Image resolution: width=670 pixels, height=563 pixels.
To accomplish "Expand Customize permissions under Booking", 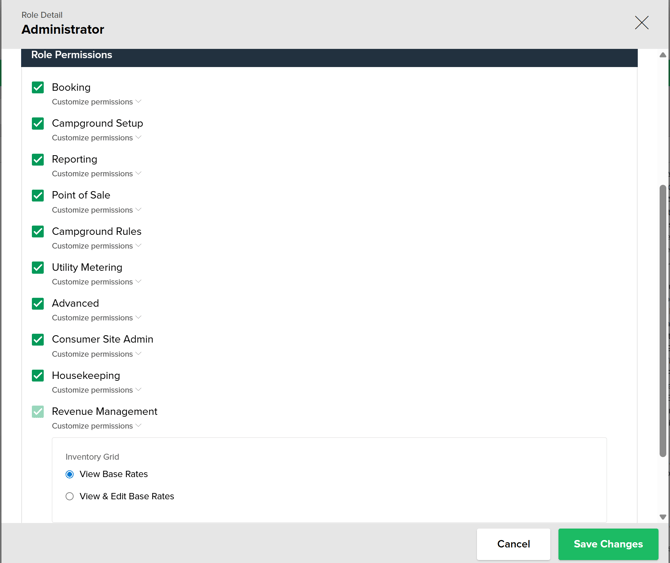I will [96, 102].
